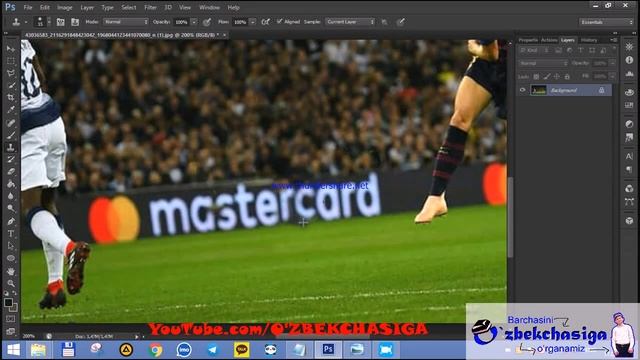Select the Blur tool
This screenshot has height=360, width=640.
[11, 196]
